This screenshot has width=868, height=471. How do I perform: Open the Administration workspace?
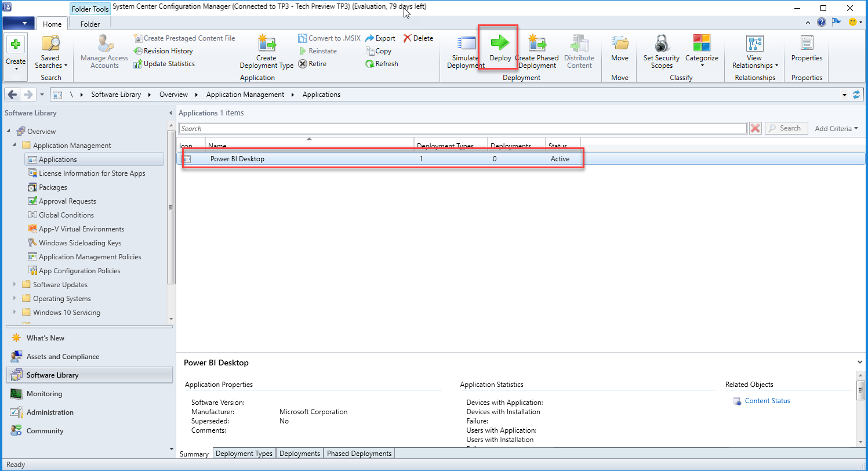[x=89, y=412]
